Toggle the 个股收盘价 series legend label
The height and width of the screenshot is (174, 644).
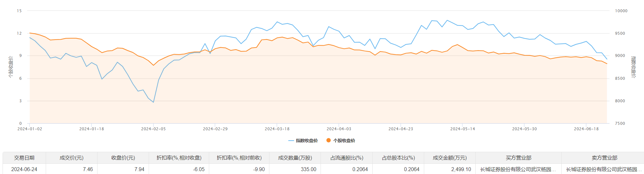[344, 141]
